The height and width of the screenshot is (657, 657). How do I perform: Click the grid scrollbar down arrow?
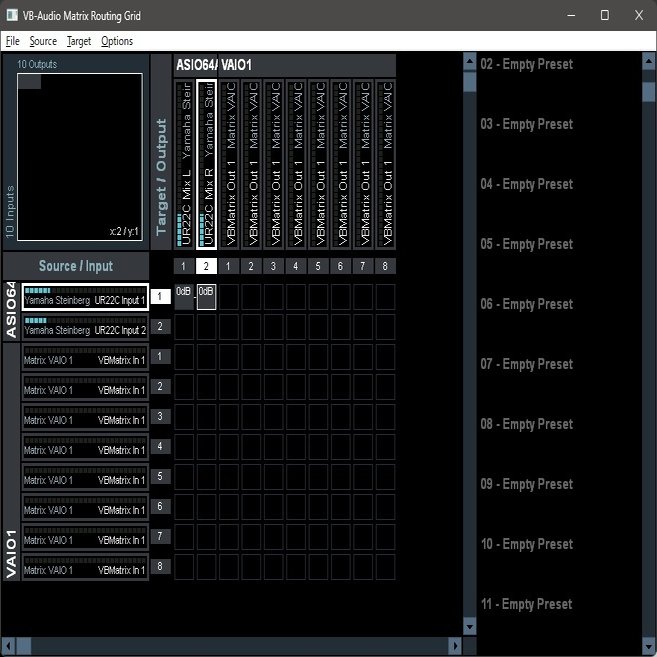click(471, 626)
